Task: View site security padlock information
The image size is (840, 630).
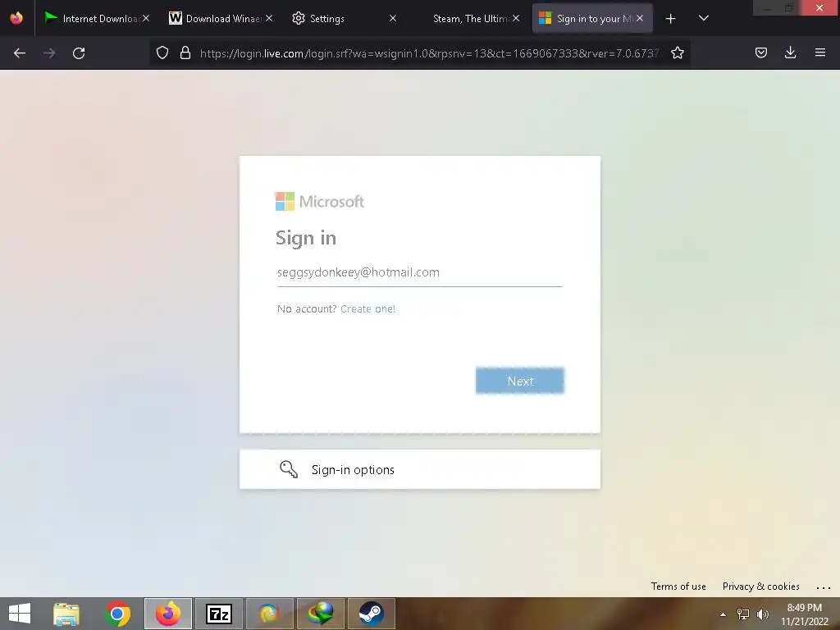Action: (x=185, y=52)
